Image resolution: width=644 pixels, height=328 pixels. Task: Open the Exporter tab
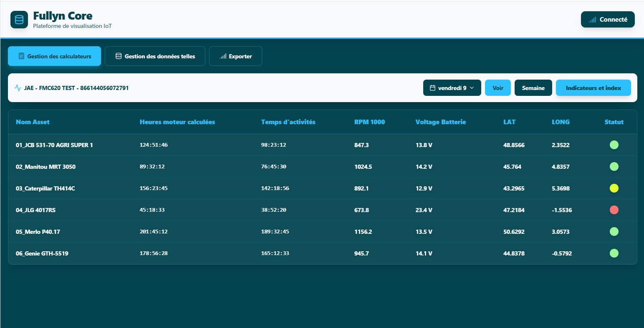[x=235, y=56]
